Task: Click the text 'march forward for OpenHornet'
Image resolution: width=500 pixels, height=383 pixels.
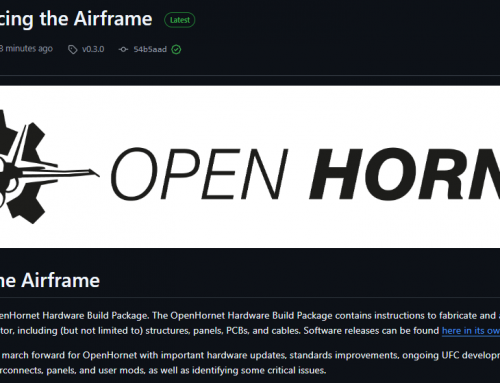Action: [x=69, y=355]
